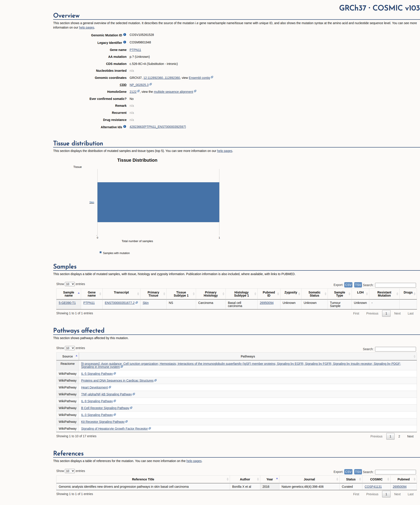Click the Alternative Ids info icon

[x=125, y=126]
